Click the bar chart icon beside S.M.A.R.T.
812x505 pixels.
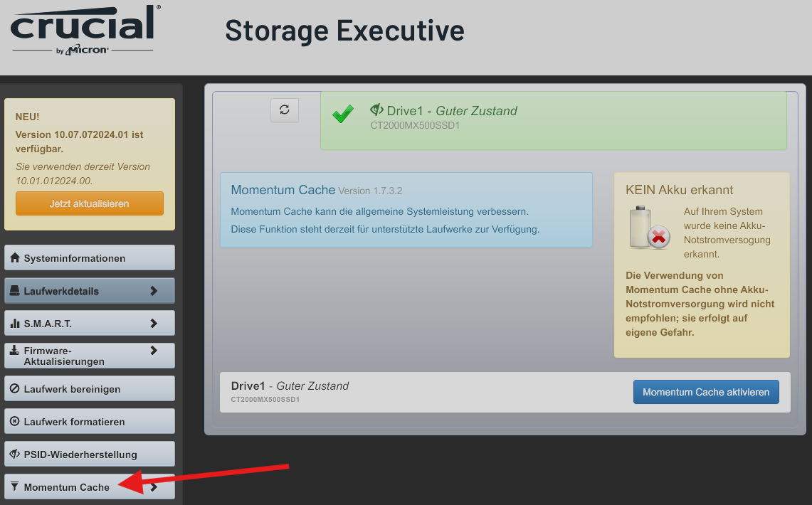15,324
